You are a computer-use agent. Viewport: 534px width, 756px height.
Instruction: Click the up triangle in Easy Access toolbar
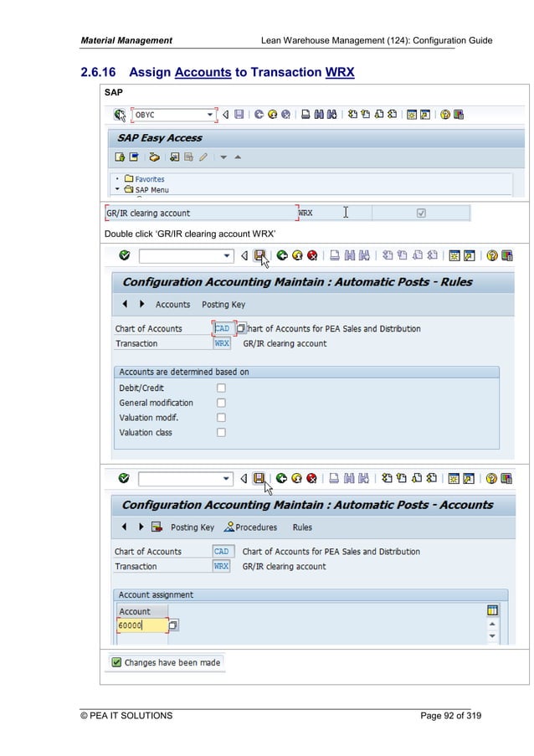238,157
